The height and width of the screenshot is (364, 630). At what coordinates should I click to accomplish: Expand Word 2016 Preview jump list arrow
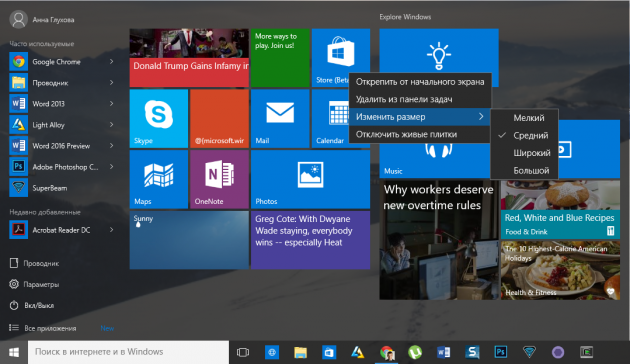tap(111, 145)
